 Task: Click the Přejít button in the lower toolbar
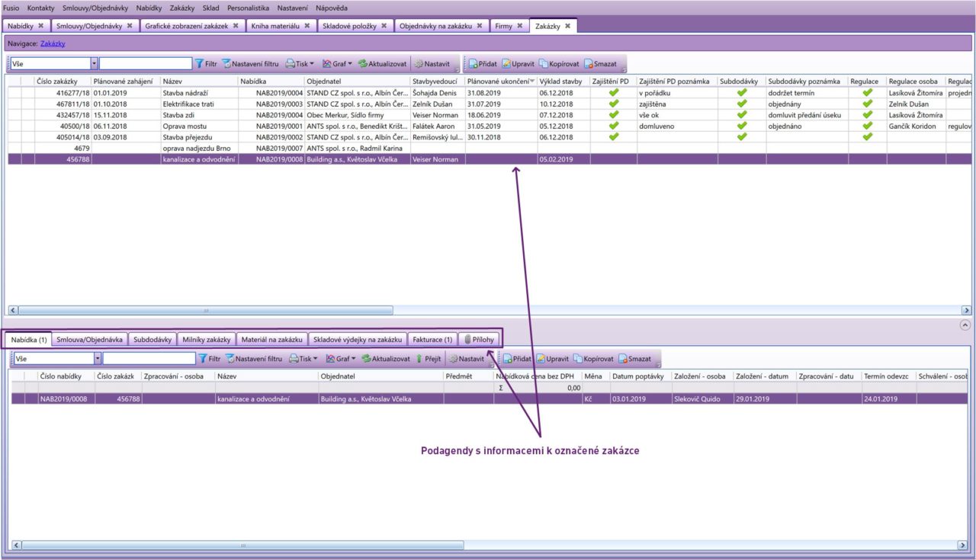point(428,358)
